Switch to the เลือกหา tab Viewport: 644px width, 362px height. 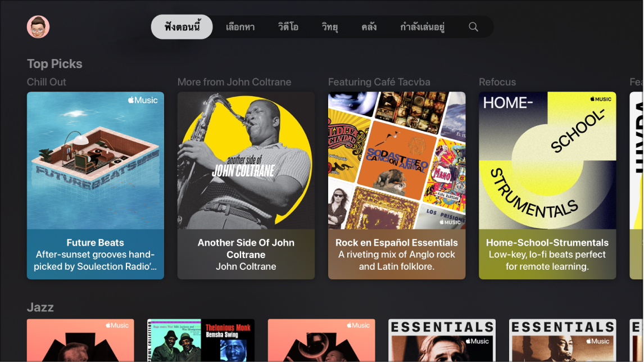[241, 27]
